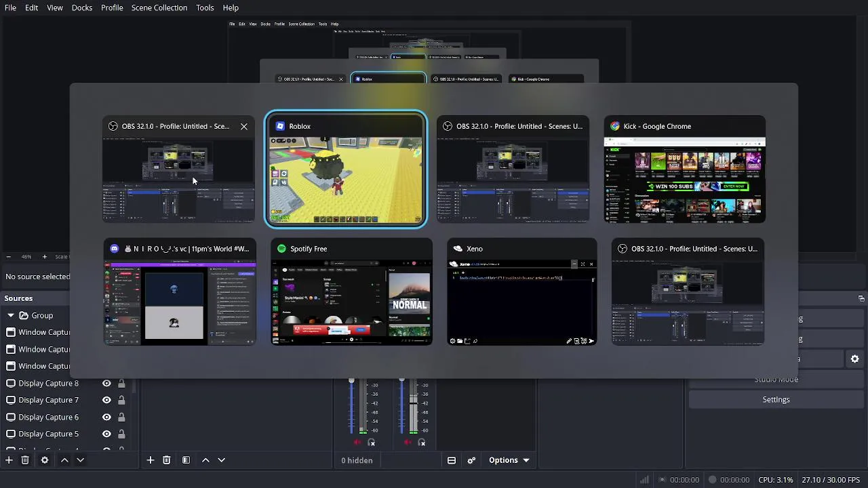Open the Profile menu
This screenshot has height=488, width=868.
pyautogui.click(x=112, y=7)
